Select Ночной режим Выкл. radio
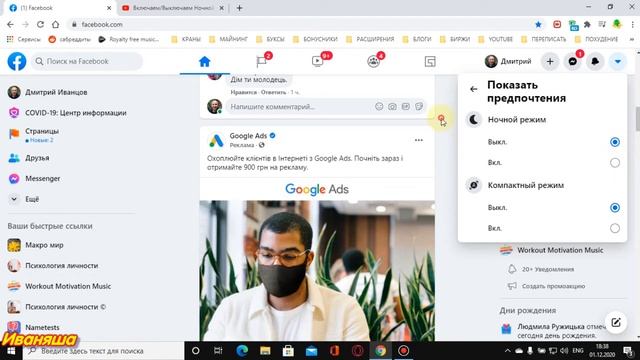640x360 pixels. (615, 142)
